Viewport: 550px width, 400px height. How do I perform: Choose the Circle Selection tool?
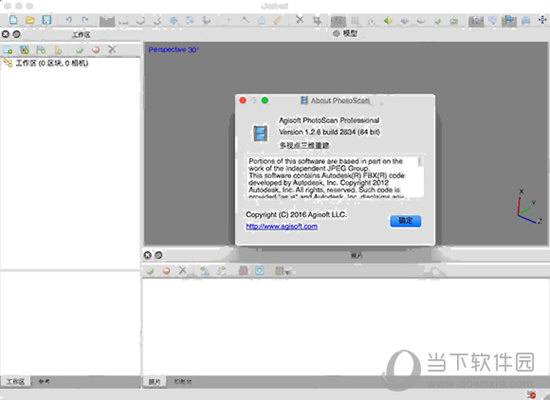coord(140,21)
